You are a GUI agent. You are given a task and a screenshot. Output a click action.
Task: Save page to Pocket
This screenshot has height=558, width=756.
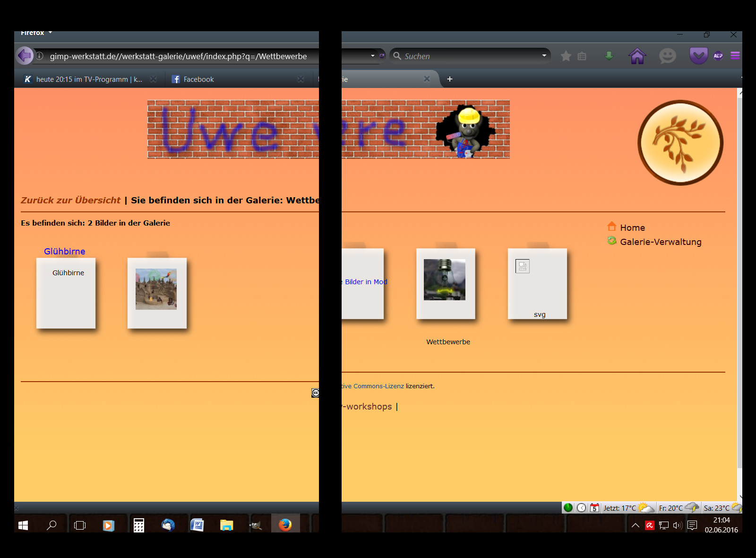[698, 56]
